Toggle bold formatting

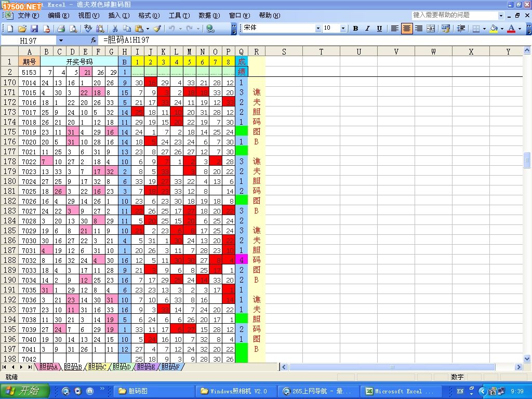[x=355, y=29]
